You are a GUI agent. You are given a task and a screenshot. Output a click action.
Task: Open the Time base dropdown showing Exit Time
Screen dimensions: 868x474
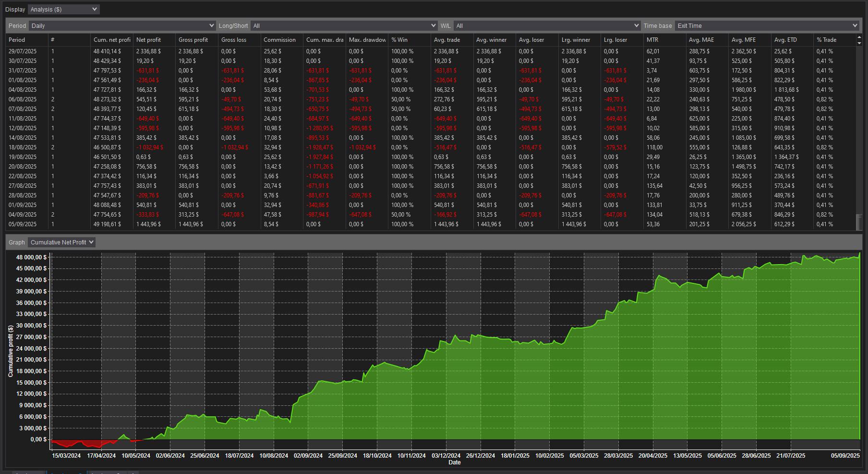point(767,25)
